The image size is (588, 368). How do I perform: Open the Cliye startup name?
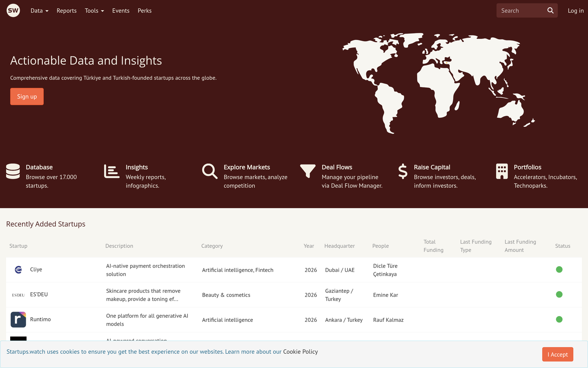click(x=36, y=269)
